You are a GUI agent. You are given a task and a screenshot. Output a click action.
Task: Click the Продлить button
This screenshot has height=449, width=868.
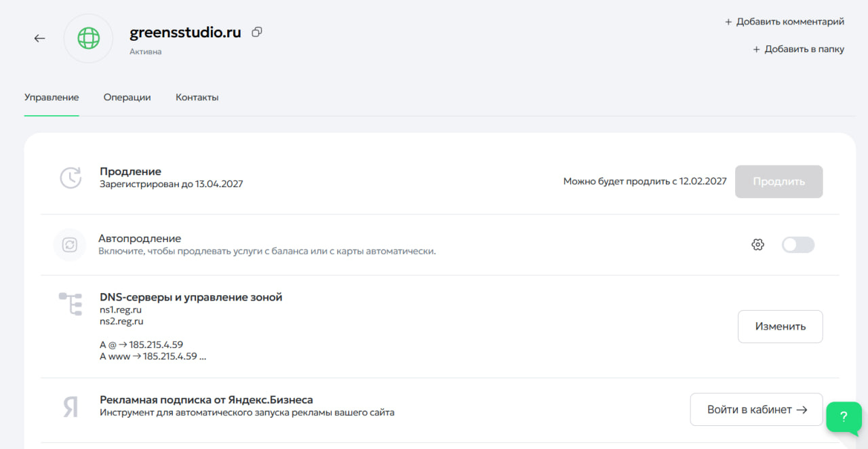point(778,182)
